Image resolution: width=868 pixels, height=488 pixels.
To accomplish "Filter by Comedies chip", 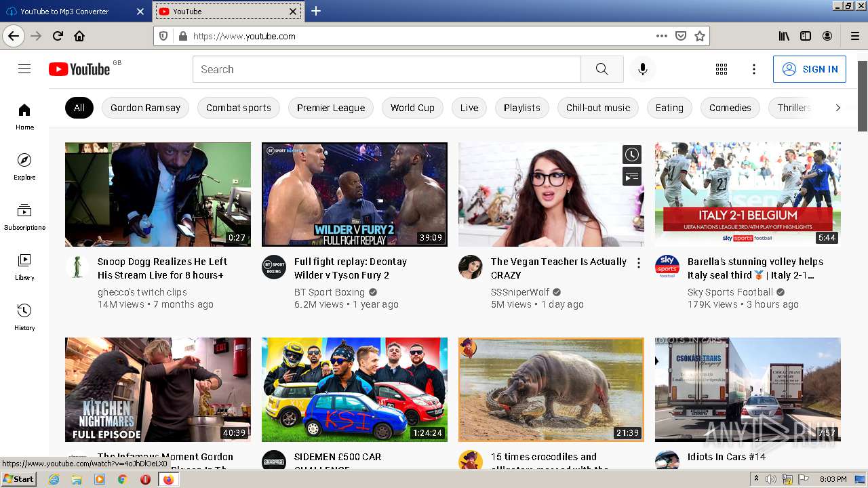I will tap(730, 108).
